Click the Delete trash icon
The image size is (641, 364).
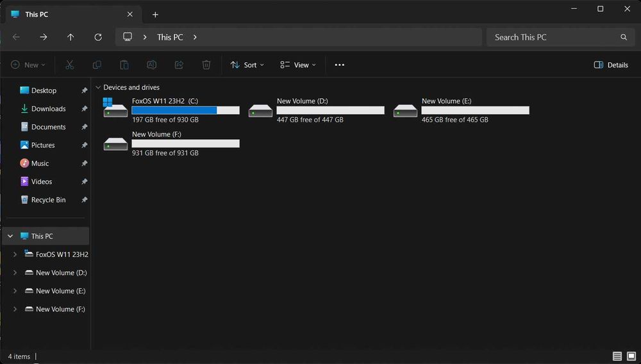206,65
